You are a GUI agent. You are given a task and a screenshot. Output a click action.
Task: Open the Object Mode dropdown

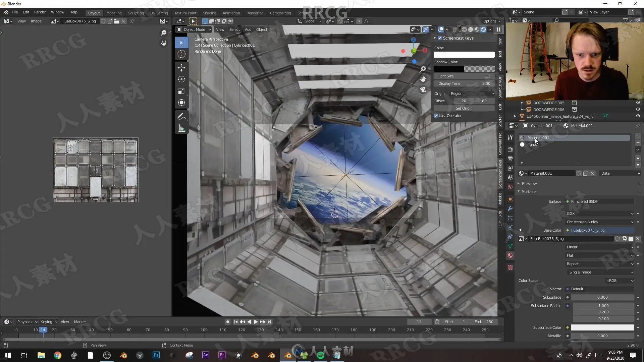[194, 29]
